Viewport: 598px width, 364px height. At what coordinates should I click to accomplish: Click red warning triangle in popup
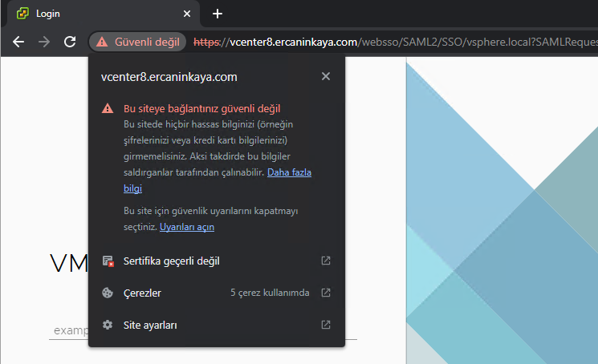[x=108, y=108]
